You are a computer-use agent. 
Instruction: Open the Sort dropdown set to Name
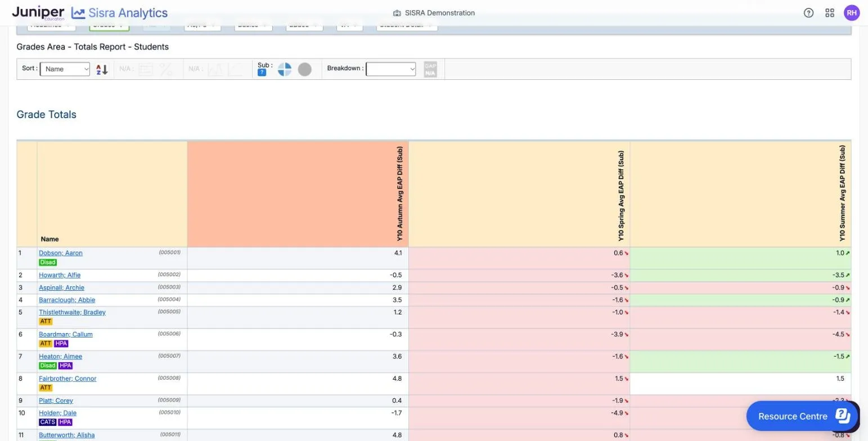pyautogui.click(x=65, y=69)
